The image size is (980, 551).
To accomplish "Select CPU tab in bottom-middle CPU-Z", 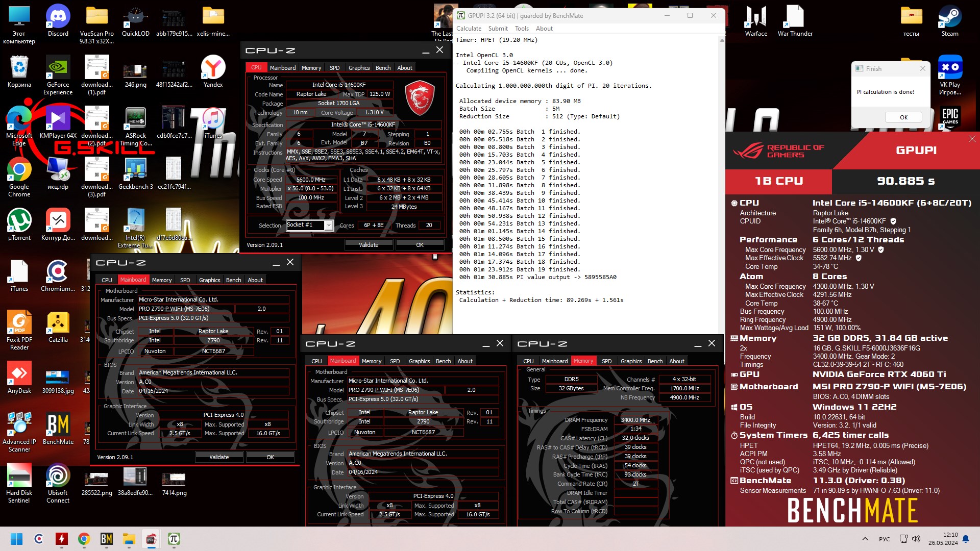I will point(316,361).
